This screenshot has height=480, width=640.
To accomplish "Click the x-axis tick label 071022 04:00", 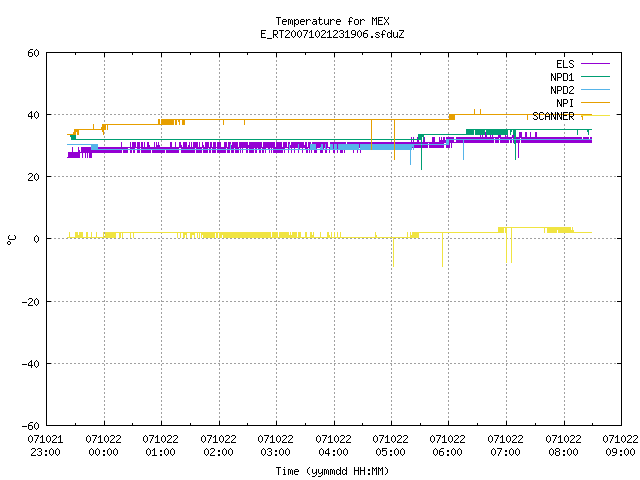I will click(x=334, y=446).
